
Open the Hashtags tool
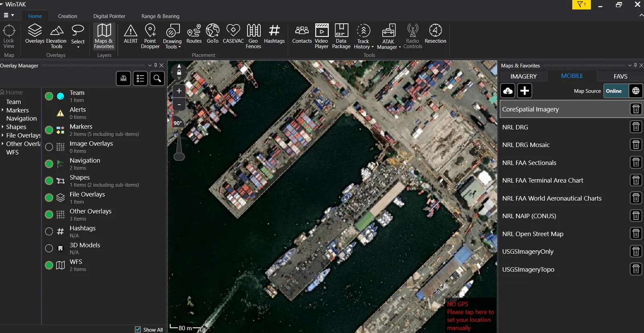274,34
